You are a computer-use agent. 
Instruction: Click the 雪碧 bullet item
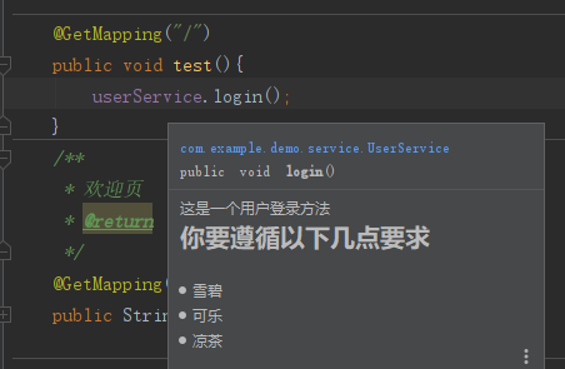click(x=207, y=291)
